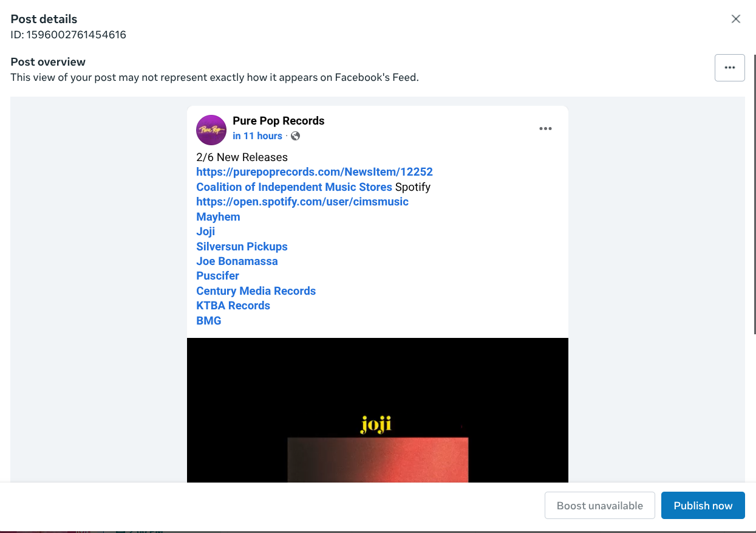Click the public globe audience icon
This screenshot has height=533, width=756.
295,136
